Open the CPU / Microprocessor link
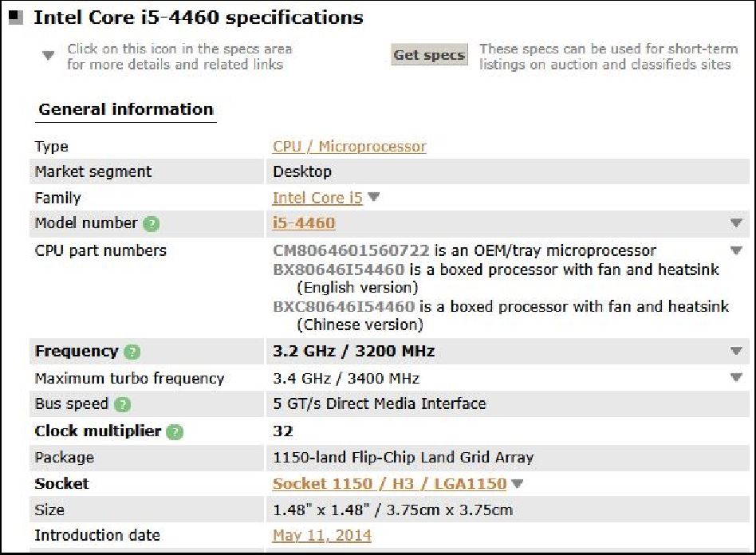The width and height of the screenshot is (756, 555). tap(349, 147)
